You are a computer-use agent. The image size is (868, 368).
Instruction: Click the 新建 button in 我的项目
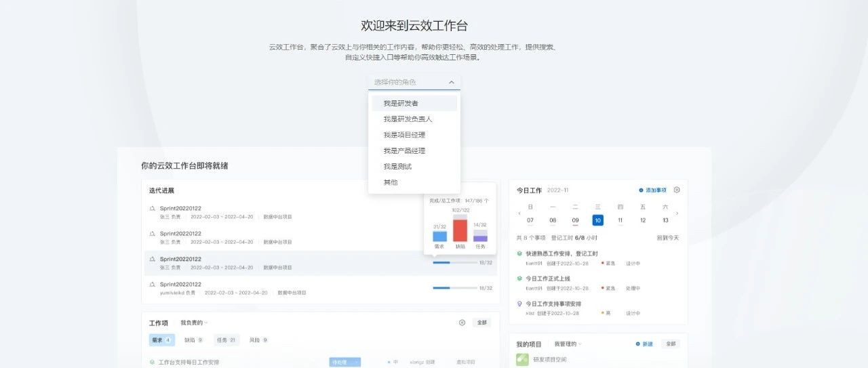click(644, 344)
